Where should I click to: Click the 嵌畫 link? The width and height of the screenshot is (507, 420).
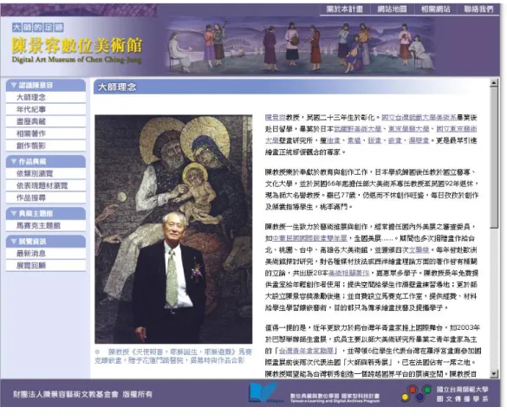[x=394, y=140]
